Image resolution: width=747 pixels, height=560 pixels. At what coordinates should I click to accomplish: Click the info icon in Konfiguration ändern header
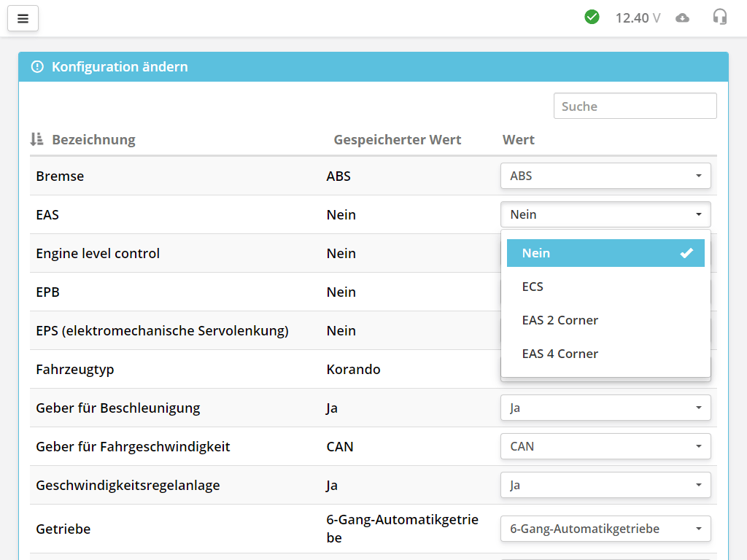37,67
